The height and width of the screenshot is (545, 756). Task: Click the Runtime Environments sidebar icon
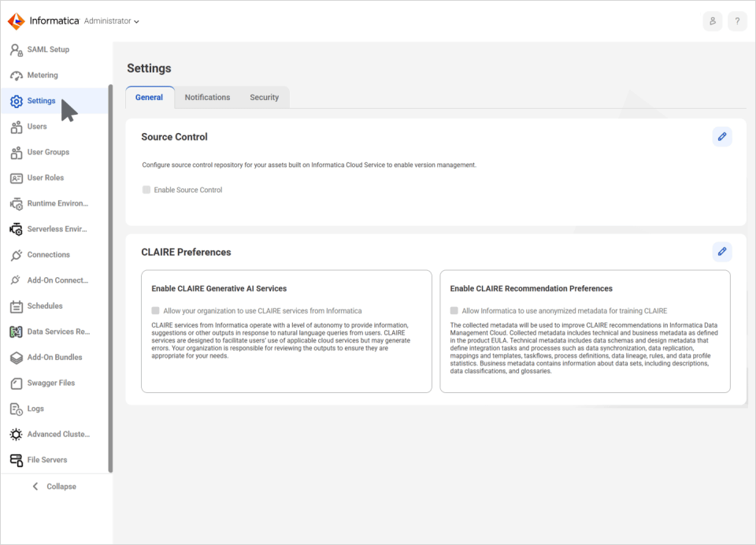point(17,204)
